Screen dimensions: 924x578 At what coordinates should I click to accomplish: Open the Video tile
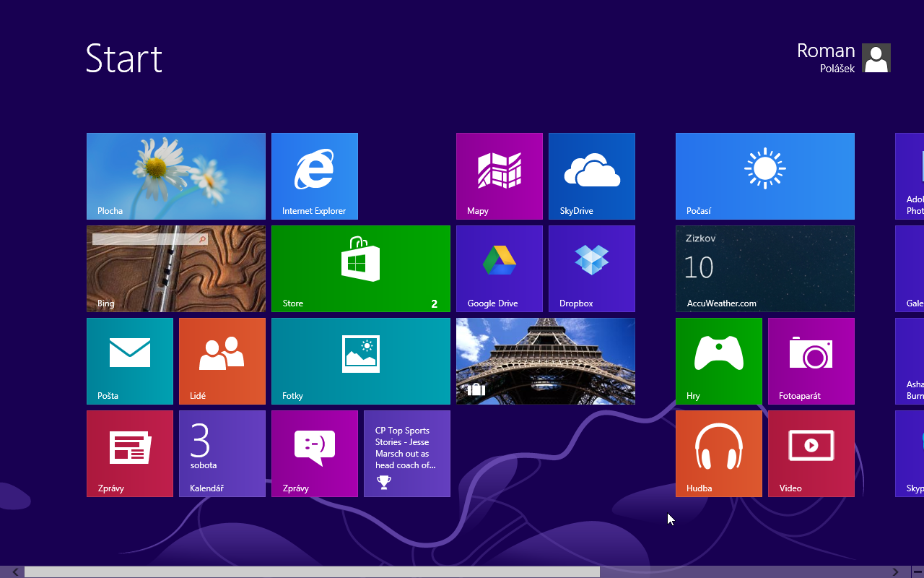point(811,454)
